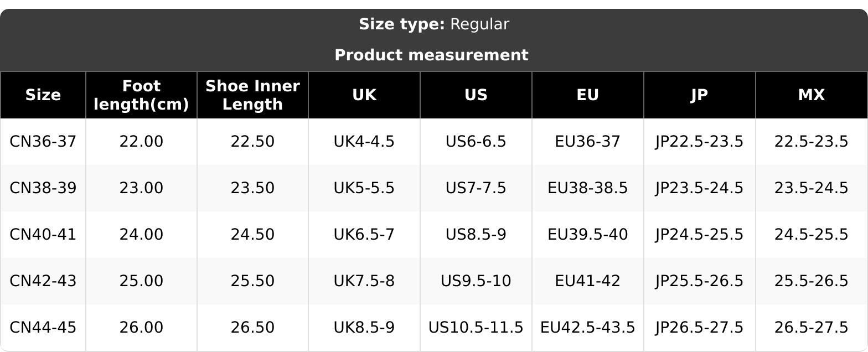Image resolution: width=868 pixels, height=352 pixels.
Task: Select the Shoe Inner Length header
Action: (252, 95)
